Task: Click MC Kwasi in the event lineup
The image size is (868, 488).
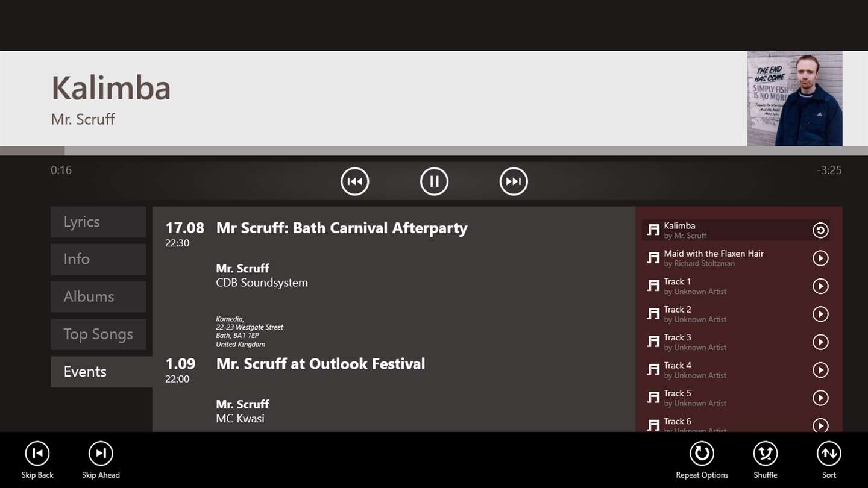Action: [x=241, y=419]
